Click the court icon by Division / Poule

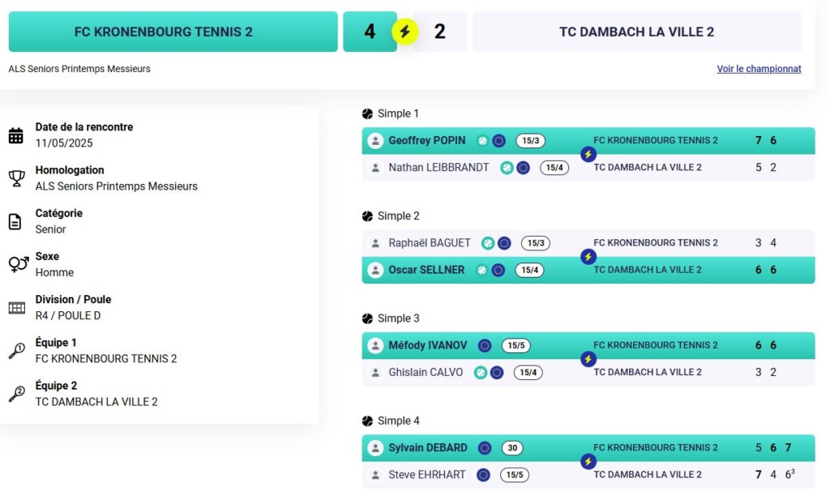[x=16, y=308]
